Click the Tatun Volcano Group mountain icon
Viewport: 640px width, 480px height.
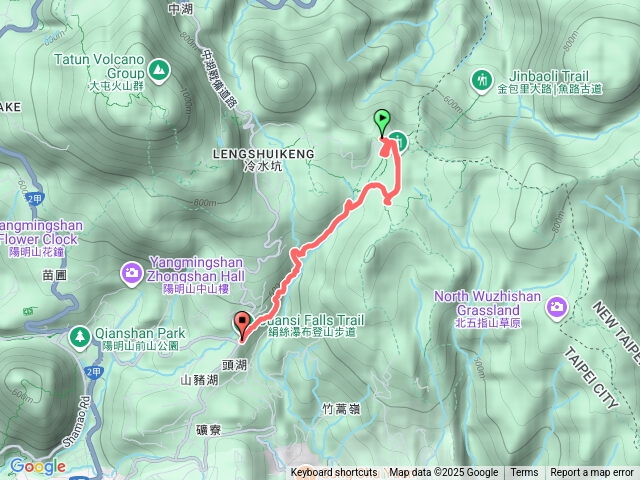pyautogui.click(x=159, y=71)
